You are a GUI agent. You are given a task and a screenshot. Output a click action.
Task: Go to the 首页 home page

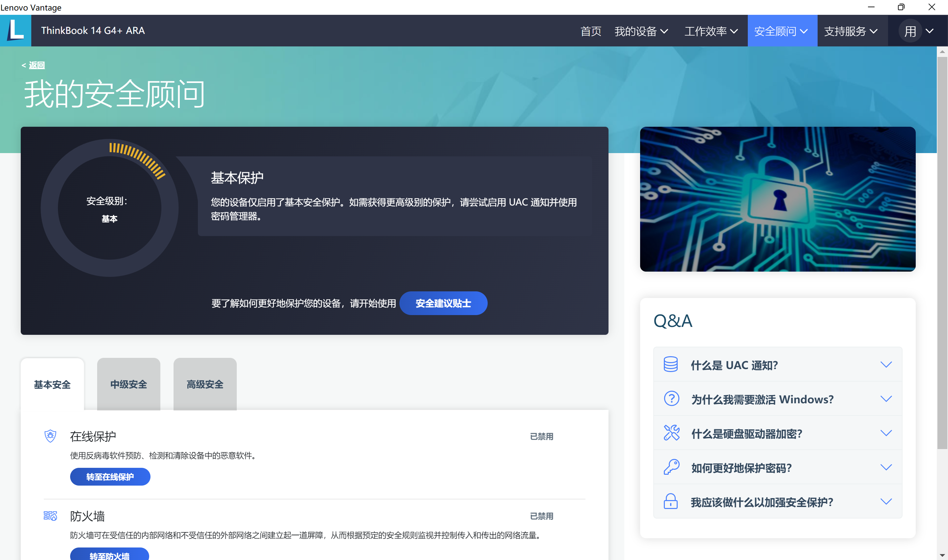tap(591, 31)
